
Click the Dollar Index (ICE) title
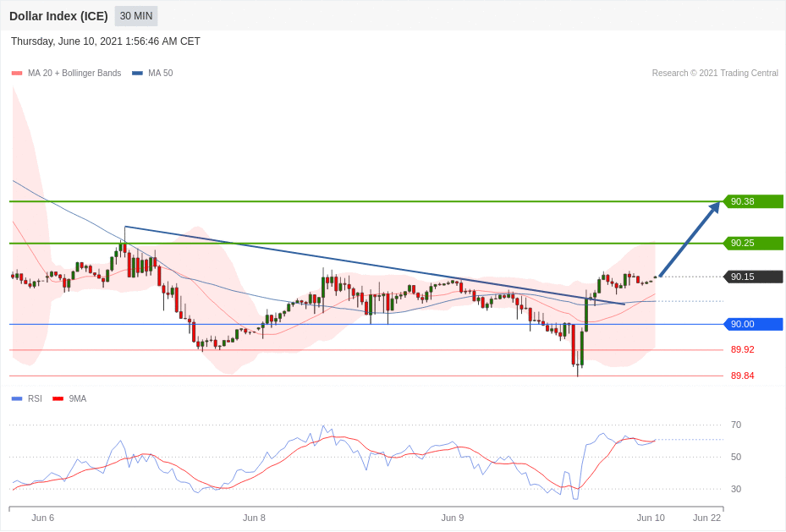pos(58,16)
